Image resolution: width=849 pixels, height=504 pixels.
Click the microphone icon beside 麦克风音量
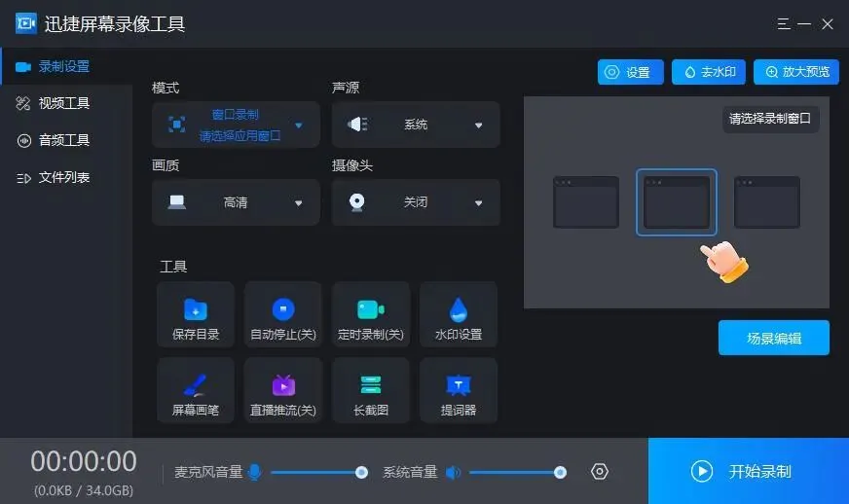[254, 472]
